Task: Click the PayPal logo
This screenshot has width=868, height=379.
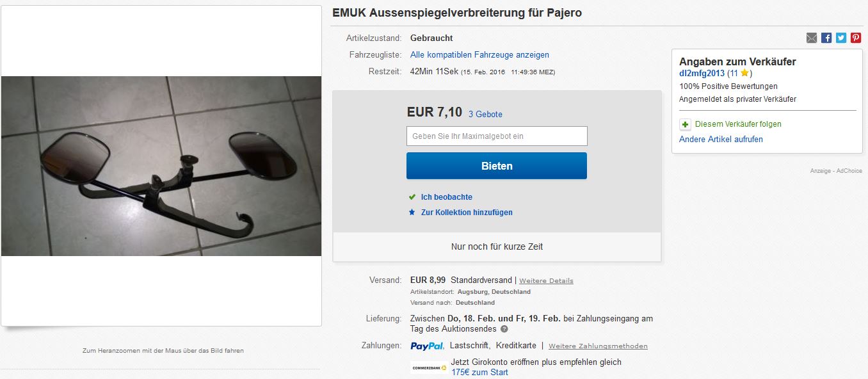Action: (427, 346)
